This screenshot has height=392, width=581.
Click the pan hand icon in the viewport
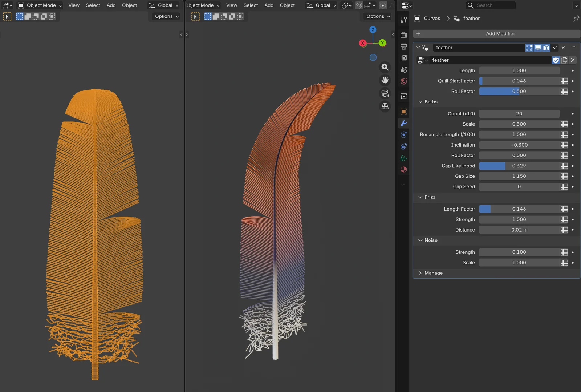point(385,80)
